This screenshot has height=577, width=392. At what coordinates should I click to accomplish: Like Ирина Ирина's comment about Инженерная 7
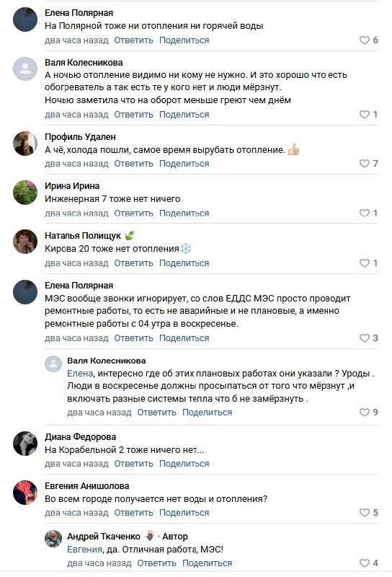[368, 213]
